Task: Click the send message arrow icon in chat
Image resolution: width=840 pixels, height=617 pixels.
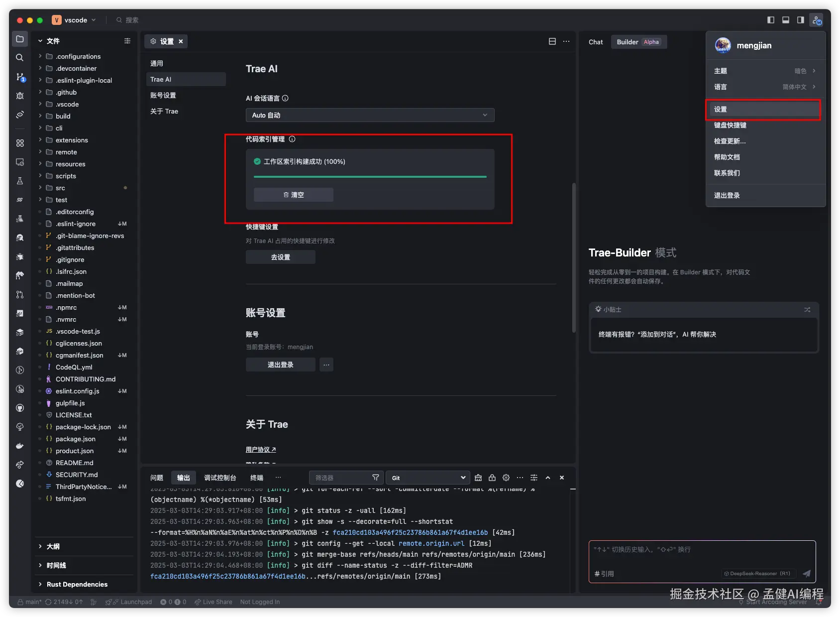Action: tap(807, 574)
